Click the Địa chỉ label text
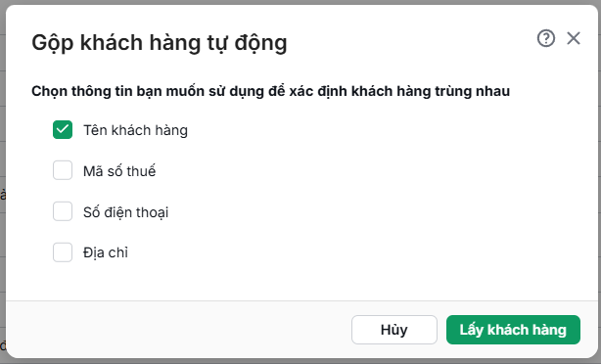The height and width of the screenshot is (364, 601). (x=106, y=252)
